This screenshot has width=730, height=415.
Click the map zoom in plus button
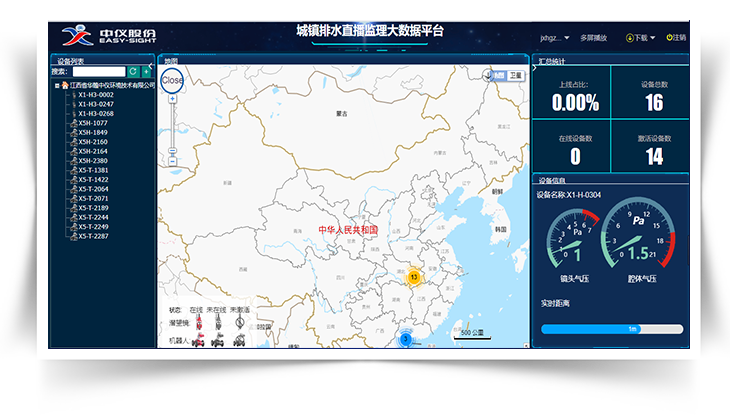[x=172, y=100]
